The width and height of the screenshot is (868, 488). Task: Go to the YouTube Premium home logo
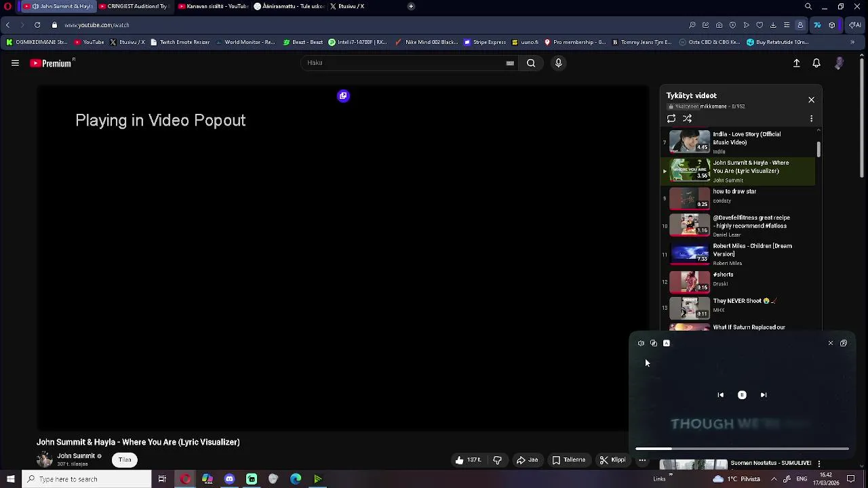coord(51,63)
